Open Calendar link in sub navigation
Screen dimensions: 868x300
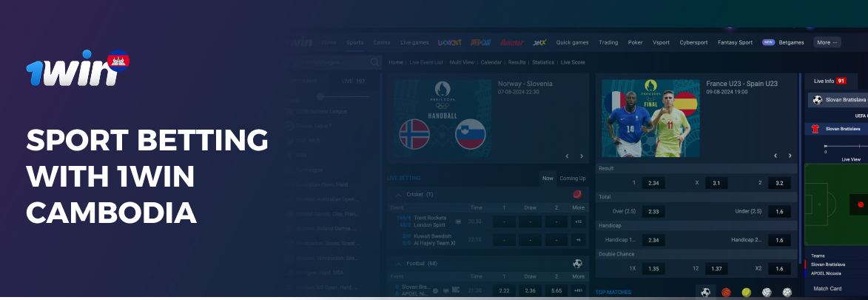point(491,63)
